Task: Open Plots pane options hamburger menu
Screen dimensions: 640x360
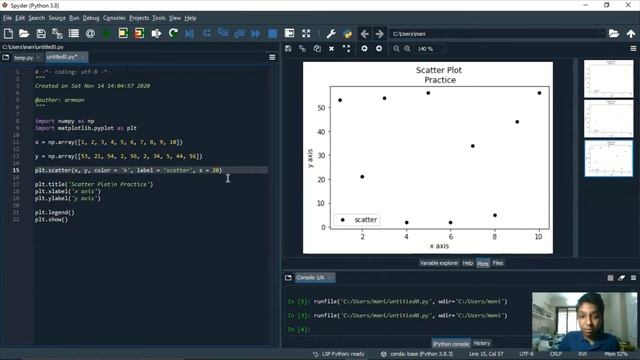Action: pos(633,49)
